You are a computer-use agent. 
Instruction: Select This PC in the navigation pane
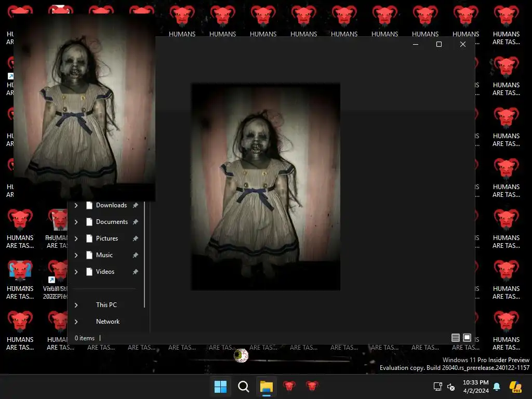[106, 305]
